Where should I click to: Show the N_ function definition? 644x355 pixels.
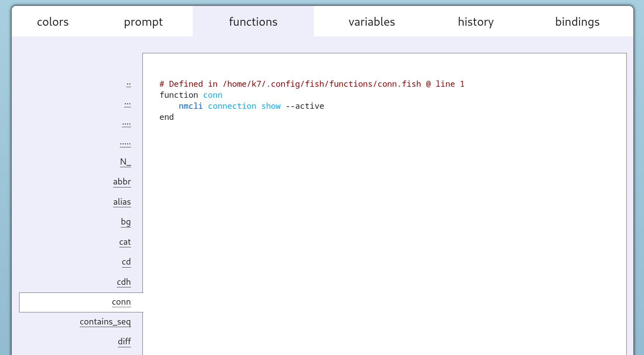coord(125,162)
